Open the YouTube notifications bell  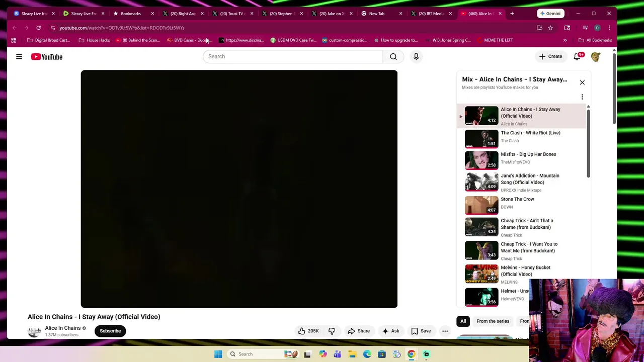[x=577, y=56]
